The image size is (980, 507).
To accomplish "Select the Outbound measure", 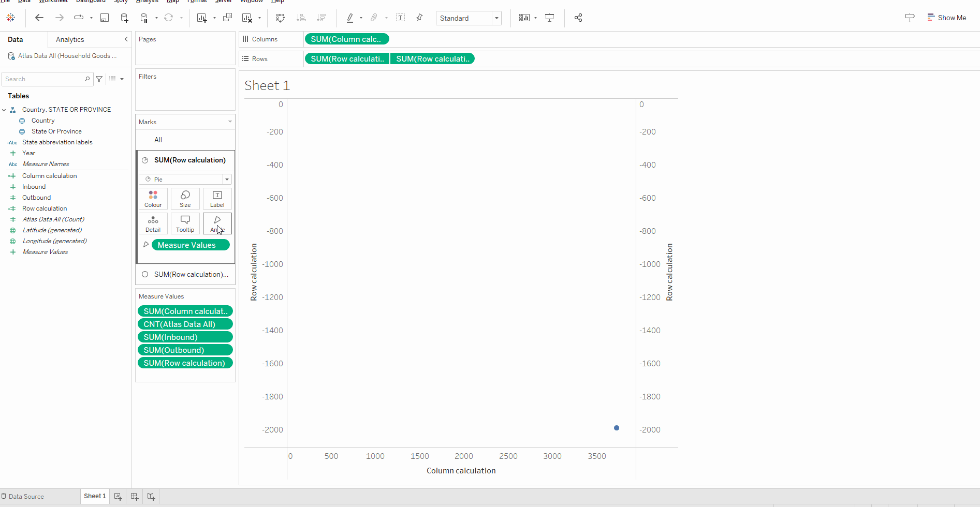I will click(x=36, y=198).
